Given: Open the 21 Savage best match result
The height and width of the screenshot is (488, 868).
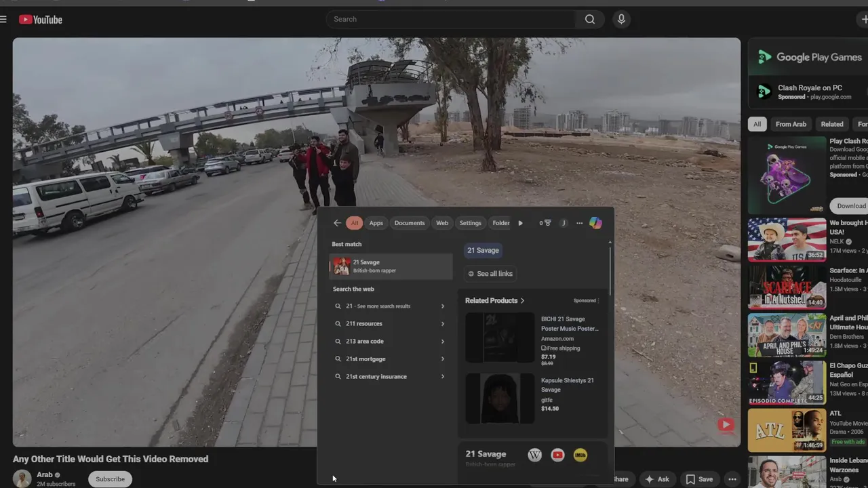Looking at the screenshot, I should (x=391, y=266).
